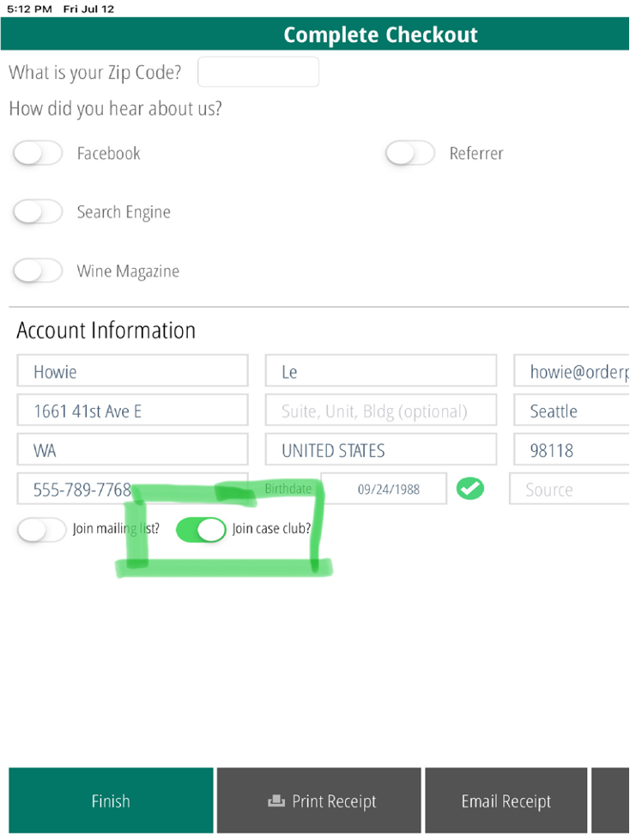Click the 'Join case club?' label

[271, 529]
